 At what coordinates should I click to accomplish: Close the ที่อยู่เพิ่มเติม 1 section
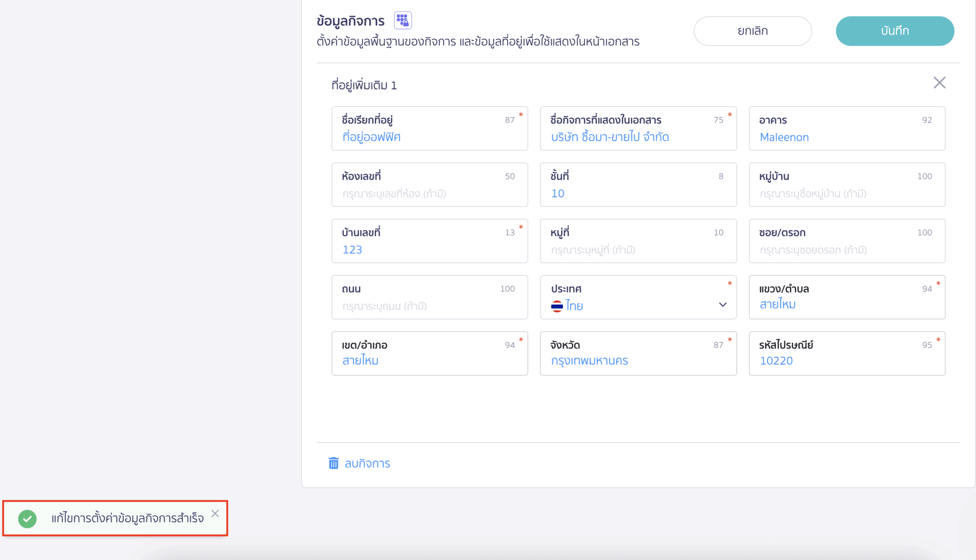(939, 83)
